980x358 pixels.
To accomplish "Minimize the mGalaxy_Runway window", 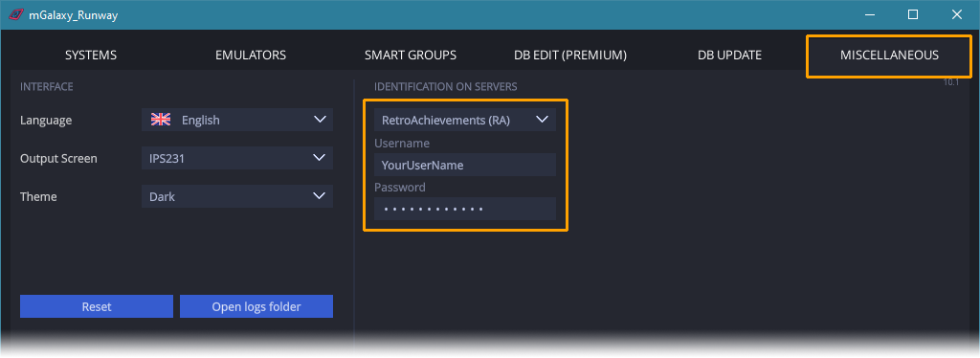I will 869,15.
